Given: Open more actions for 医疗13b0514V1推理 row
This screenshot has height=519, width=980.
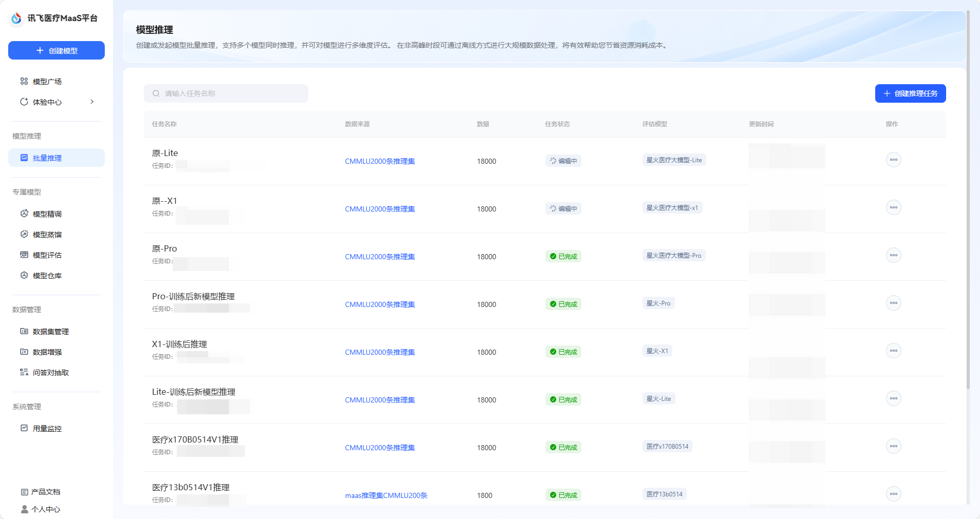Looking at the screenshot, I should (x=894, y=494).
